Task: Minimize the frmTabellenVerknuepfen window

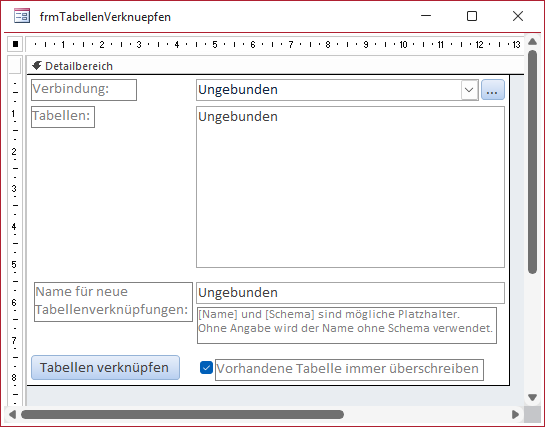Action: click(426, 16)
